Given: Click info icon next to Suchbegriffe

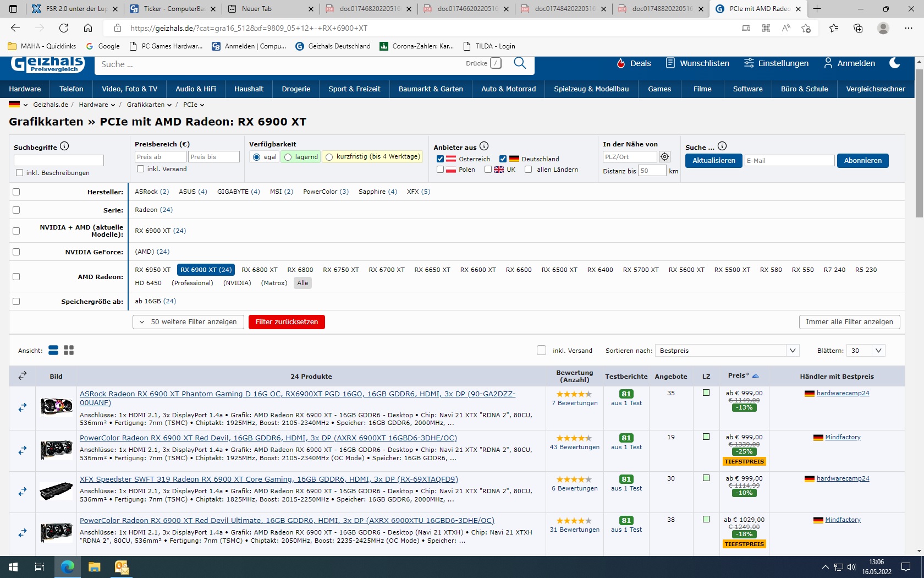Looking at the screenshot, I should pos(64,146).
